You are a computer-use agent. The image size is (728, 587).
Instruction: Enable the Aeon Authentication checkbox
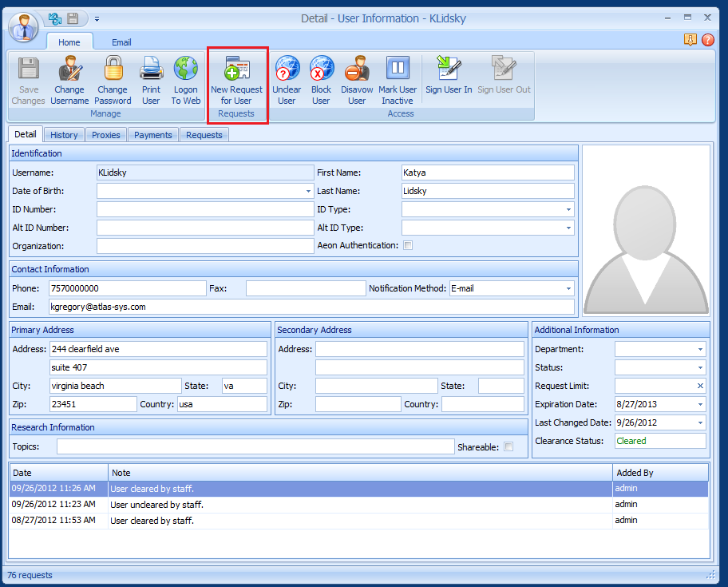pos(408,246)
